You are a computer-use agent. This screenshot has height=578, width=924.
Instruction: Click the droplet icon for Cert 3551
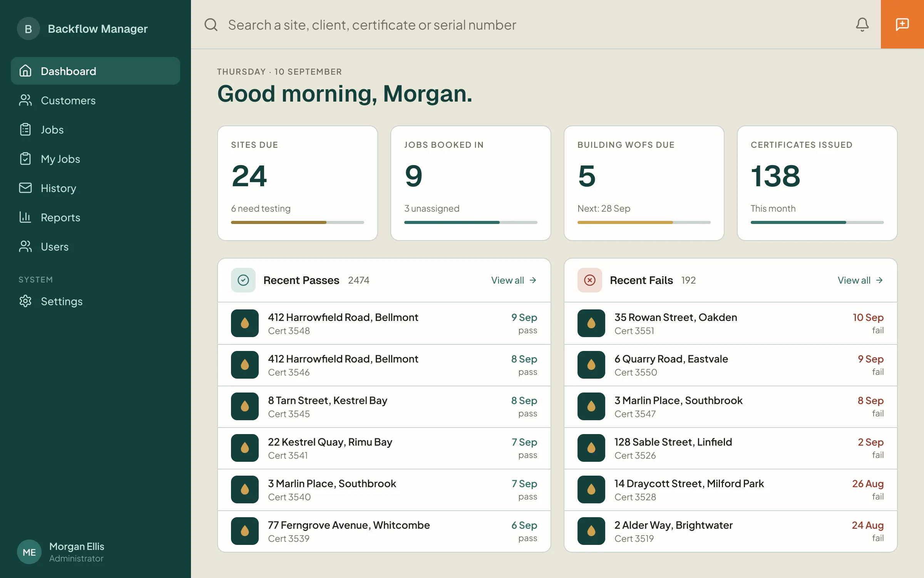tap(591, 323)
